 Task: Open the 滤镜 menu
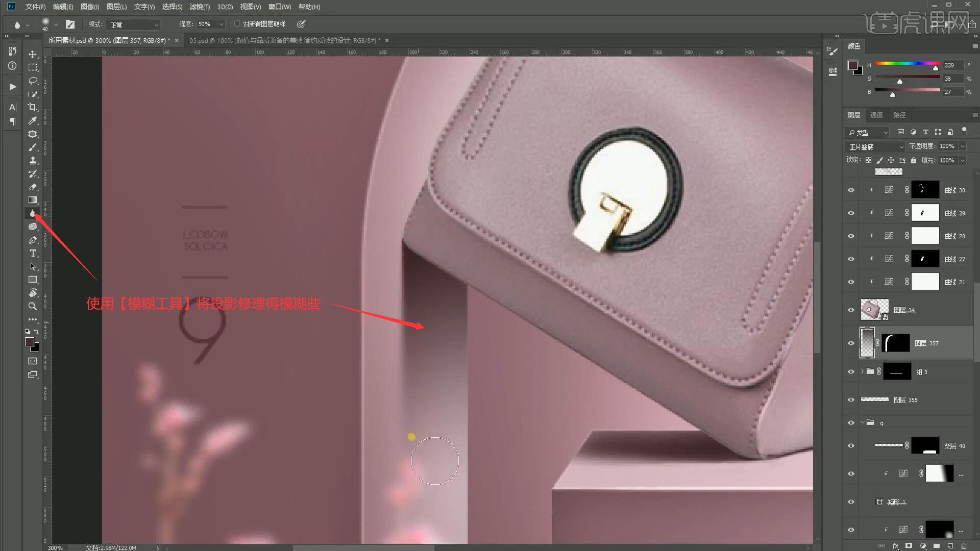click(199, 7)
